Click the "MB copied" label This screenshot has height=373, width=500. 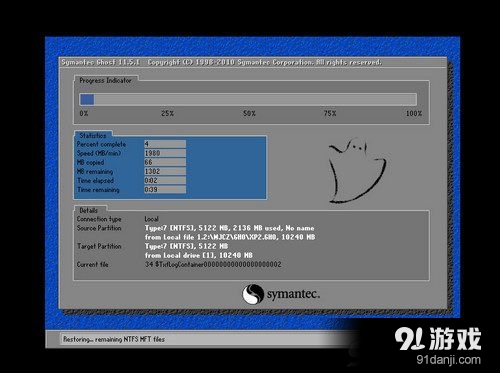pyautogui.click(x=90, y=162)
